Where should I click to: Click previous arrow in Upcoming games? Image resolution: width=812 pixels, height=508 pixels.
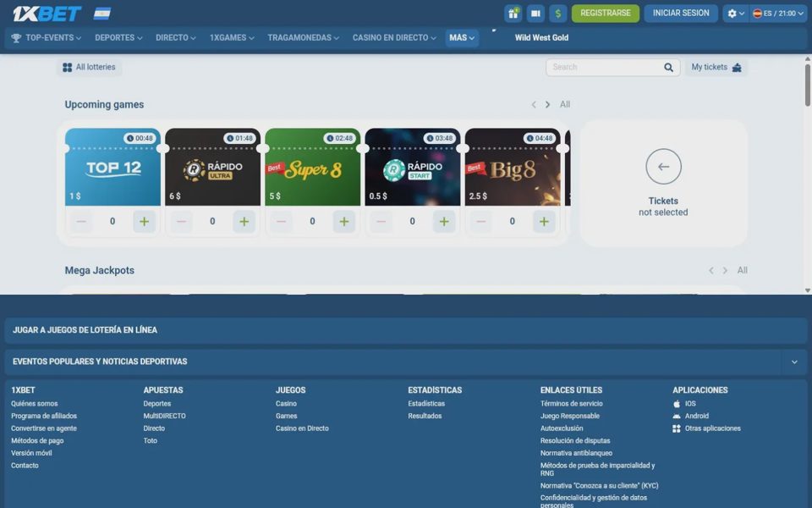534,105
